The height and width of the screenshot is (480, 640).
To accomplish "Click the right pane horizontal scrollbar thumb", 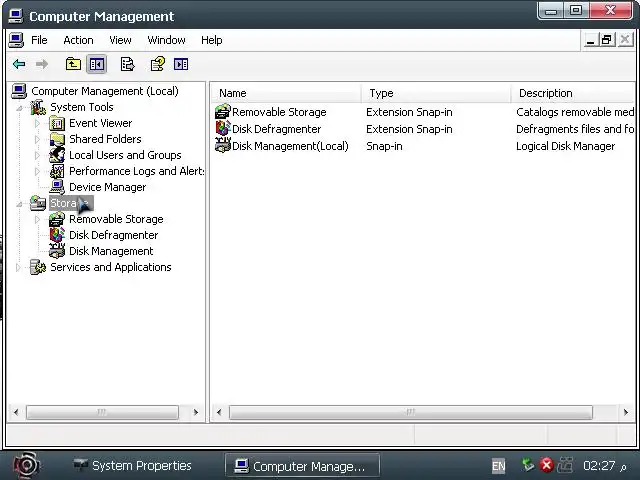I will (411, 412).
